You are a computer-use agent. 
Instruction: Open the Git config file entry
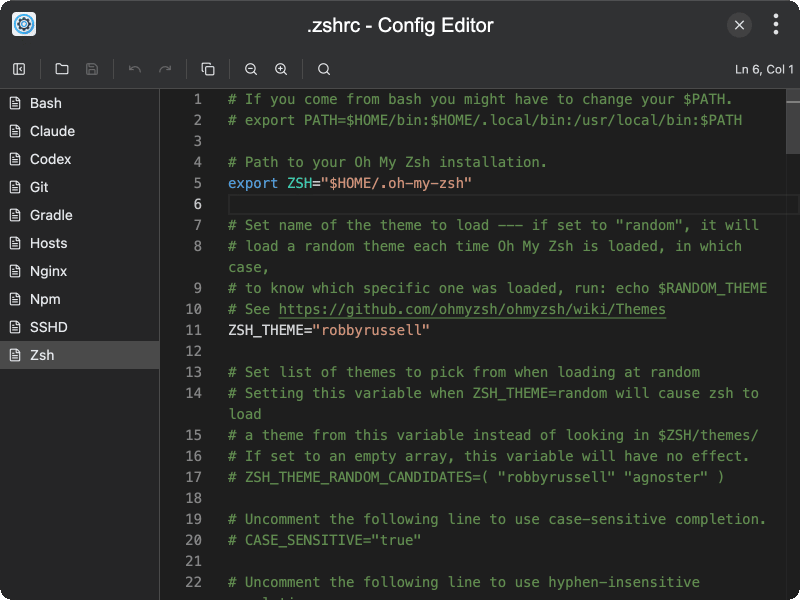coord(39,187)
